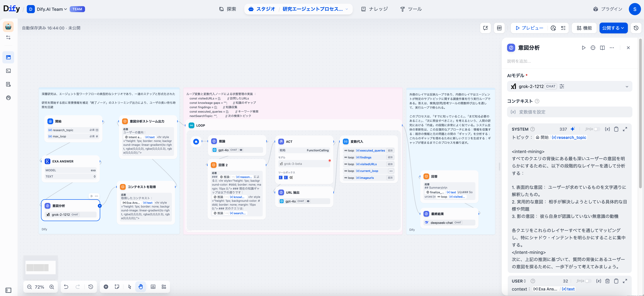
Task: Click the 機能 features button
Action: [x=584, y=28]
